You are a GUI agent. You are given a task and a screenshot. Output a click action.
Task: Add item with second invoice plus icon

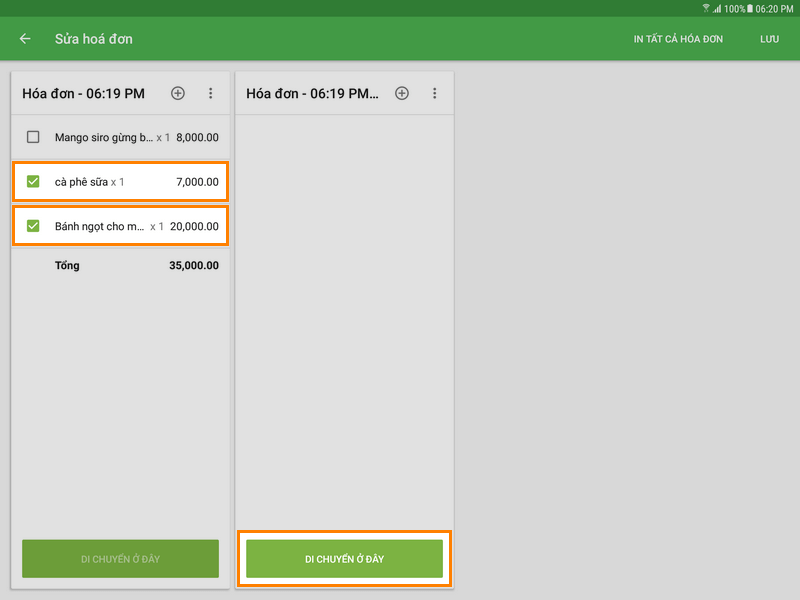tap(402, 93)
